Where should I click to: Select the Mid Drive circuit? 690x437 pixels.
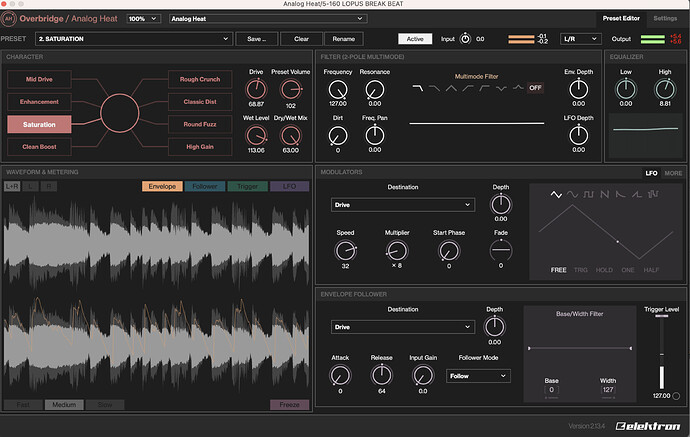click(39, 79)
